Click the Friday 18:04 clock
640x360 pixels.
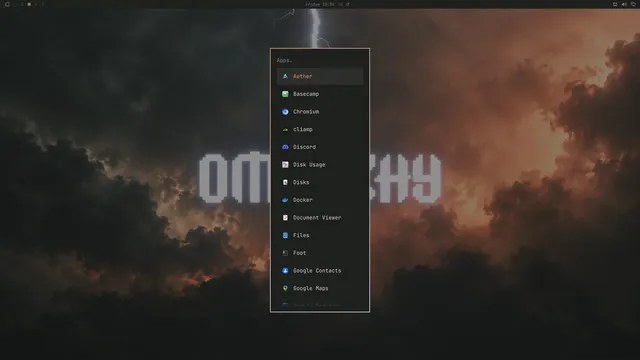click(320, 4)
